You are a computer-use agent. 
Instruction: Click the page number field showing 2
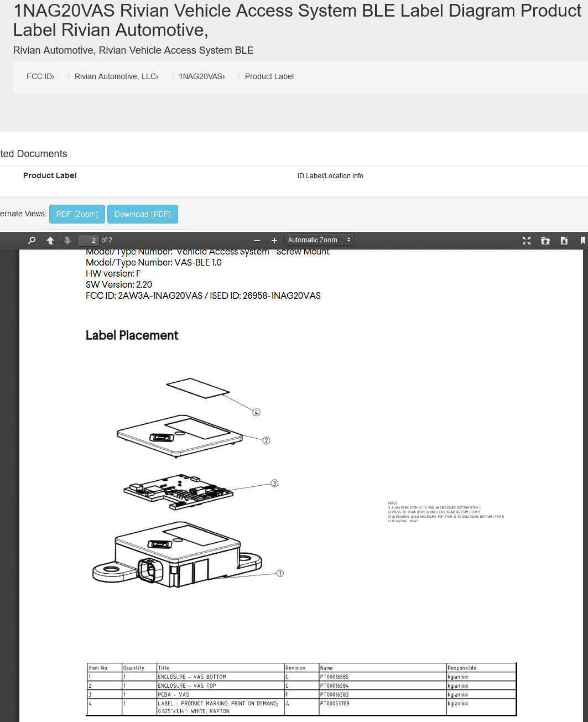[88, 240]
